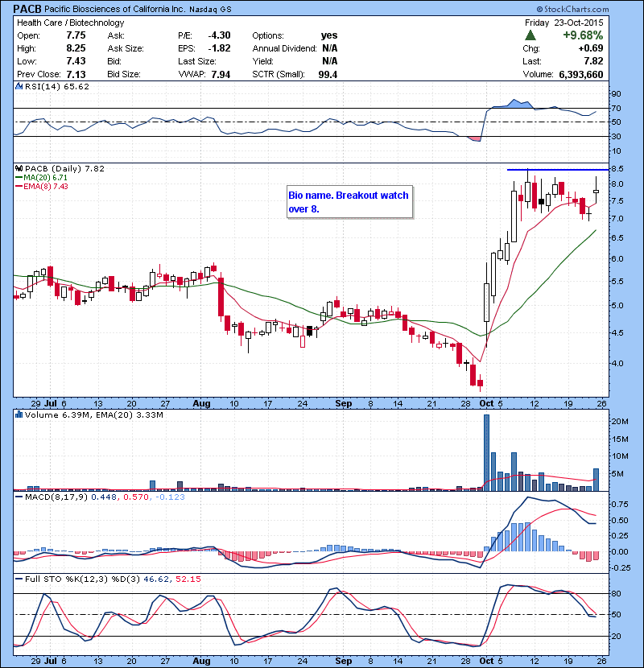Click the PACB (Daily) 7.82 chart label

click(64, 168)
